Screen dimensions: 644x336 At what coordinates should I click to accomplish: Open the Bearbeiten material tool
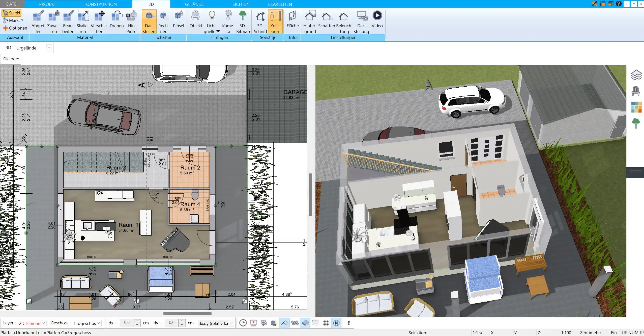(68, 22)
